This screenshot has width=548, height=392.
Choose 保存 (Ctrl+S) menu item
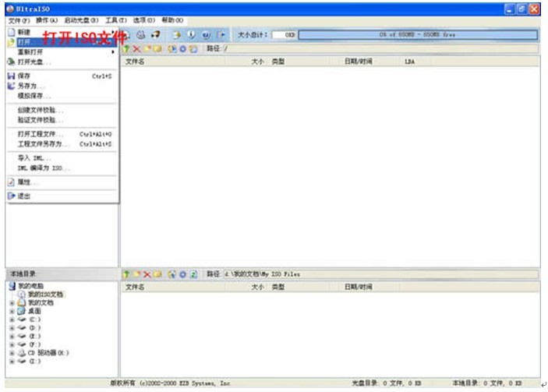(x=62, y=76)
